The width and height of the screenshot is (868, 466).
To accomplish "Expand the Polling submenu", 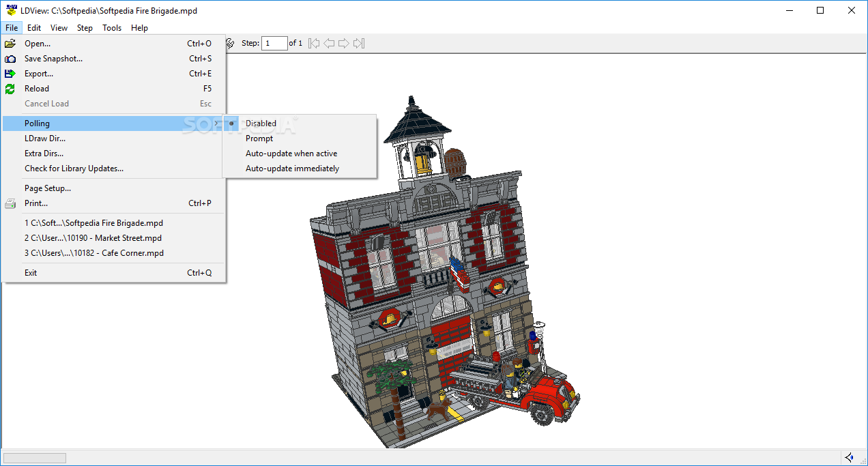I will coord(113,123).
